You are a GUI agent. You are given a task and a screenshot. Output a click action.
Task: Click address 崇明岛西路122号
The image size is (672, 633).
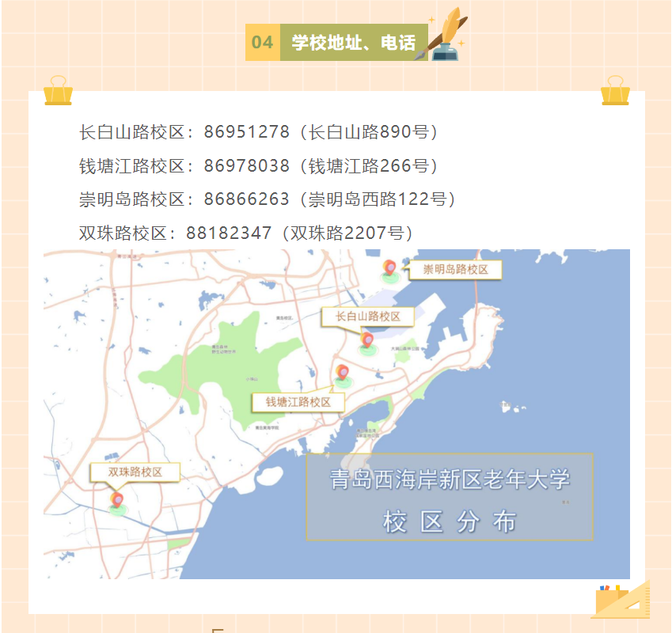click(378, 199)
